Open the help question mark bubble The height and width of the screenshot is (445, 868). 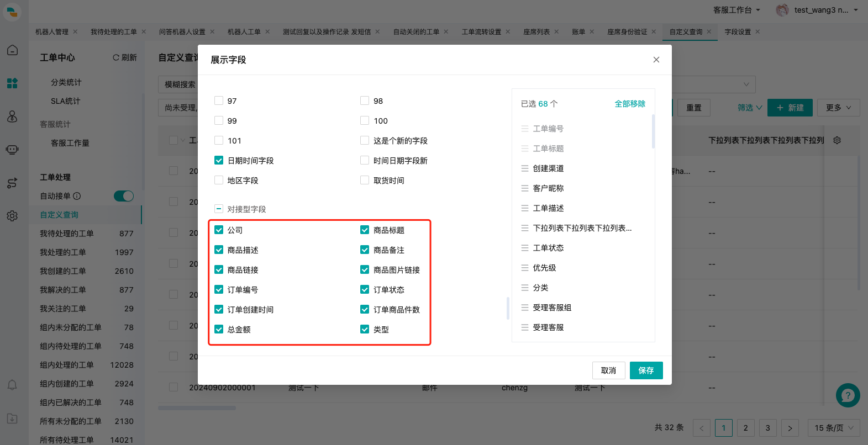click(x=848, y=395)
